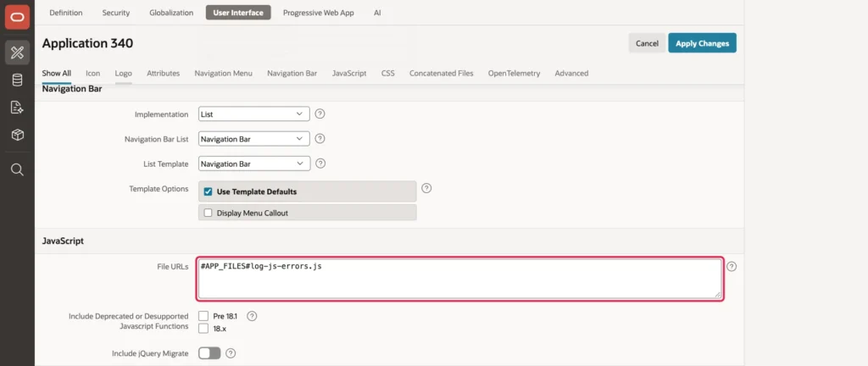Jump to the JavaScript section tab

[x=349, y=73]
